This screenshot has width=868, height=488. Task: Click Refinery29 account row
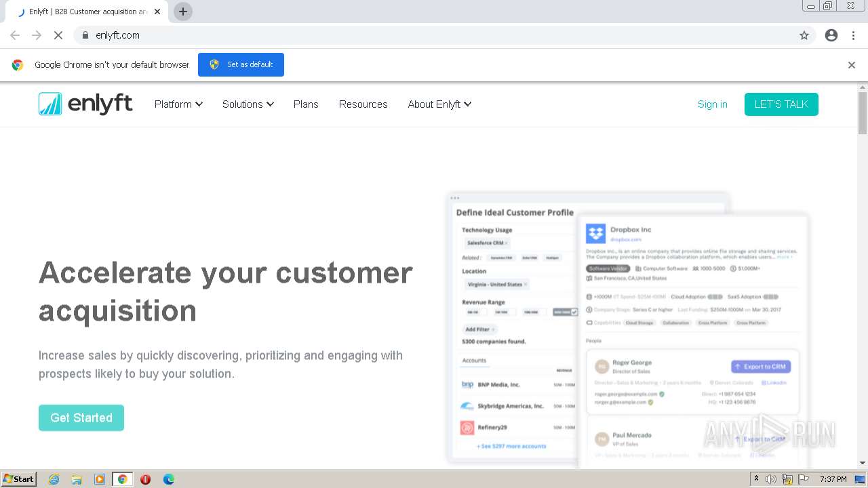[x=518, y=427]
